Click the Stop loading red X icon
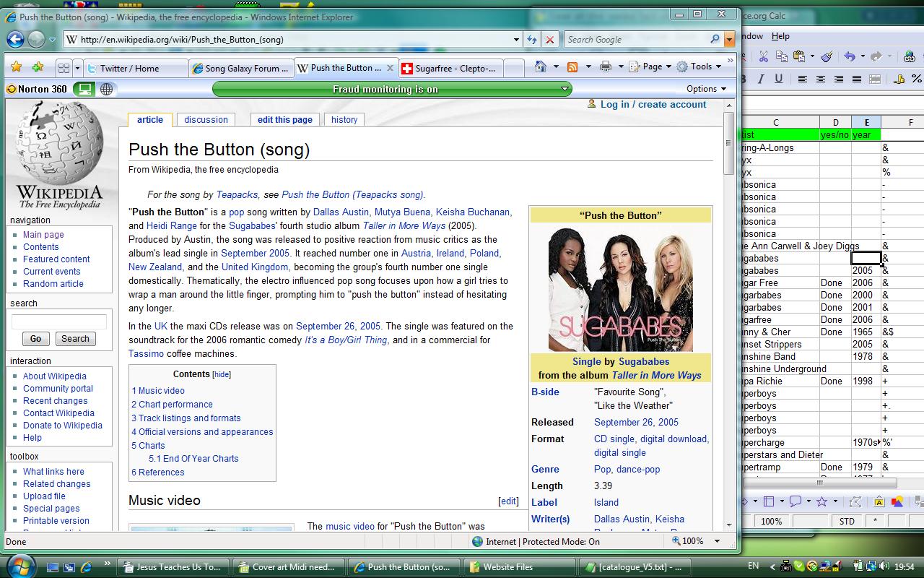Viewport: 924px width, 578px height. click(550, 40)
